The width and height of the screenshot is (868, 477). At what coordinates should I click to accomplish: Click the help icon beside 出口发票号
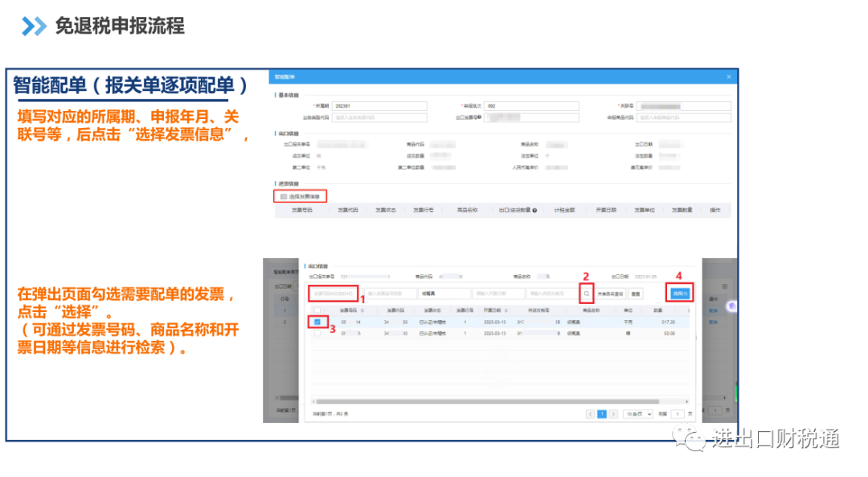[479, 117]
